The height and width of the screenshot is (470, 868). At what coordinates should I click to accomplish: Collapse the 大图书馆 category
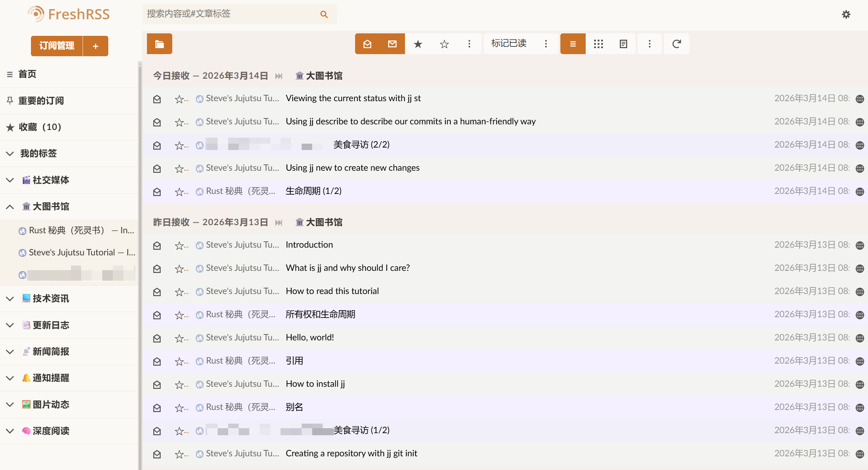10,207
